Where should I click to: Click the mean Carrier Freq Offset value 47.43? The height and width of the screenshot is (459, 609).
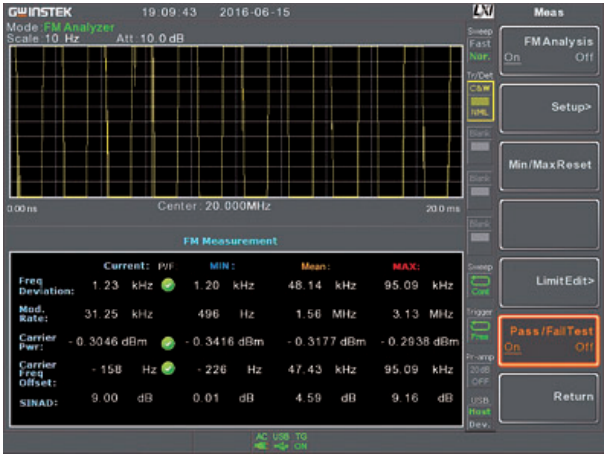305,369
